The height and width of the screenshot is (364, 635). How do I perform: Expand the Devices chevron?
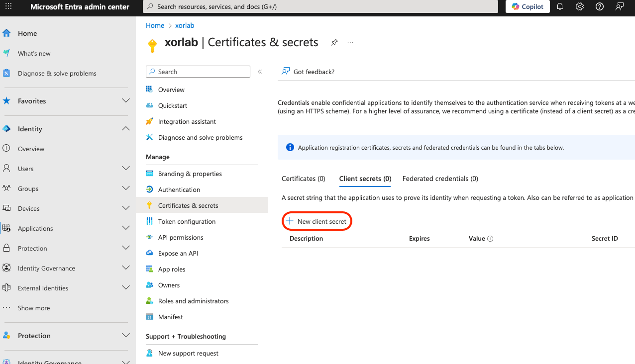pyautogui.click(x=126, y=208)
